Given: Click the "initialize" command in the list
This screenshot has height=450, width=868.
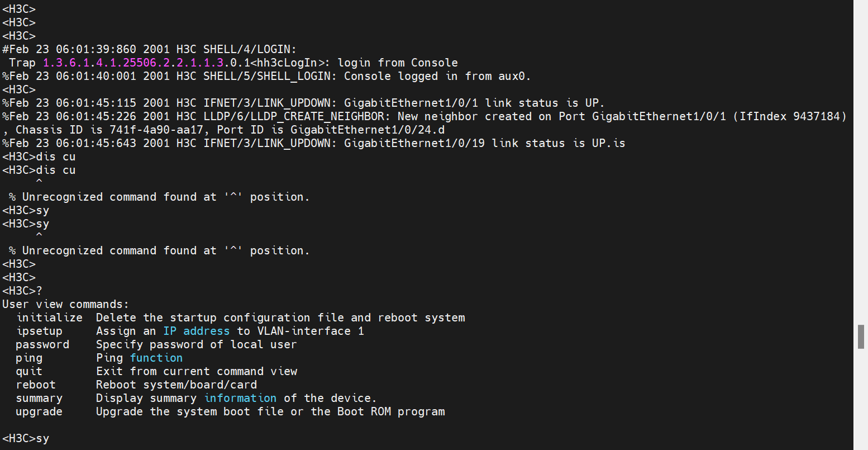Looking at the screenshot, I should (49, 318).
